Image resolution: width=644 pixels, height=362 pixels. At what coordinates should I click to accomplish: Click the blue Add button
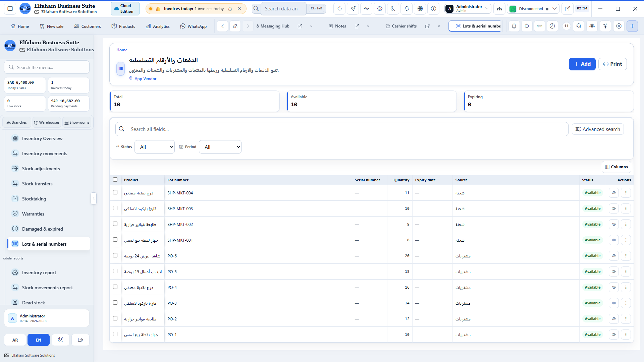pos(582,64)
